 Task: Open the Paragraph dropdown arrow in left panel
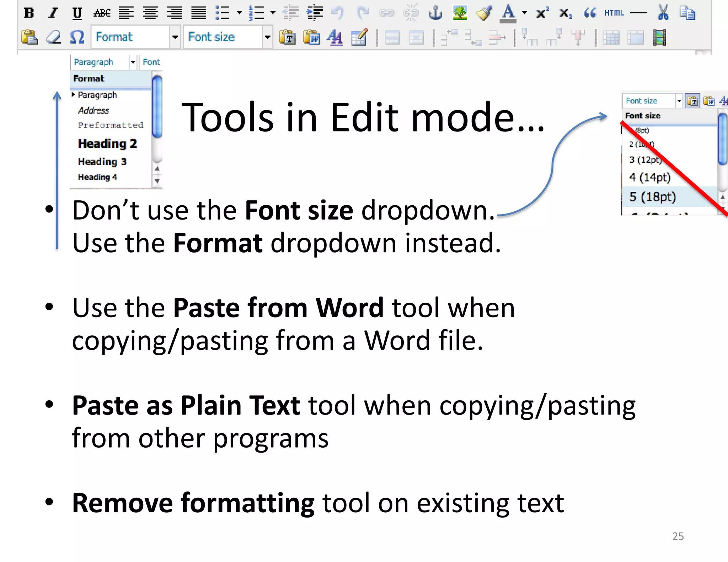[133, 62]
